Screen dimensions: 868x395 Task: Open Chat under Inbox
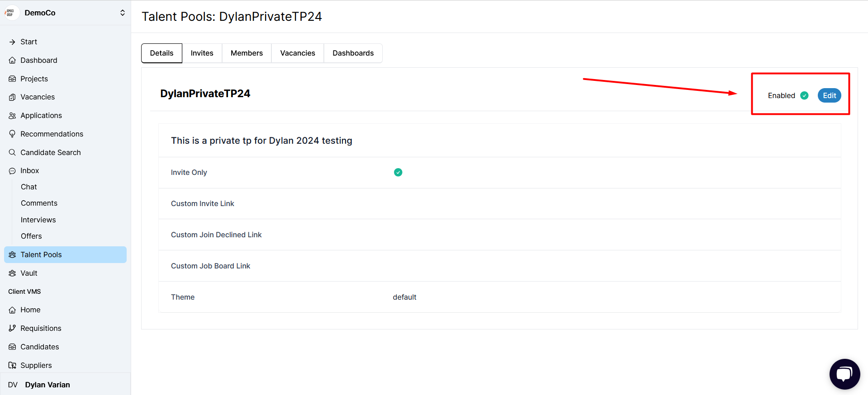pos(29,187)
